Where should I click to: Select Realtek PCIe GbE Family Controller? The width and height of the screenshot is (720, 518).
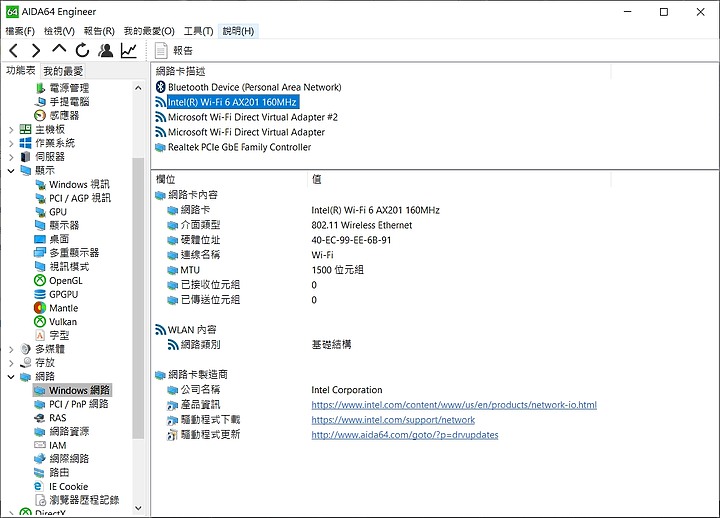point(239,147)
